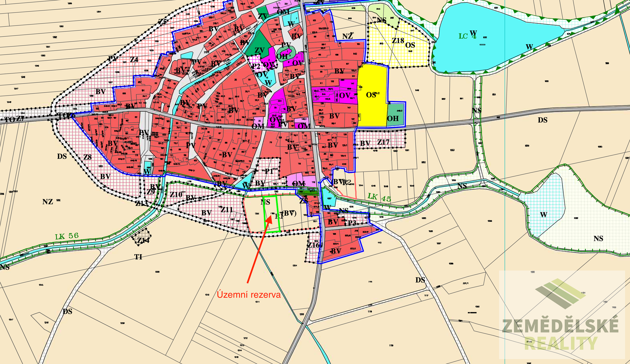Select the Z8 hatched residential zone
Screen dimensions: 630x364
[87, 157]
